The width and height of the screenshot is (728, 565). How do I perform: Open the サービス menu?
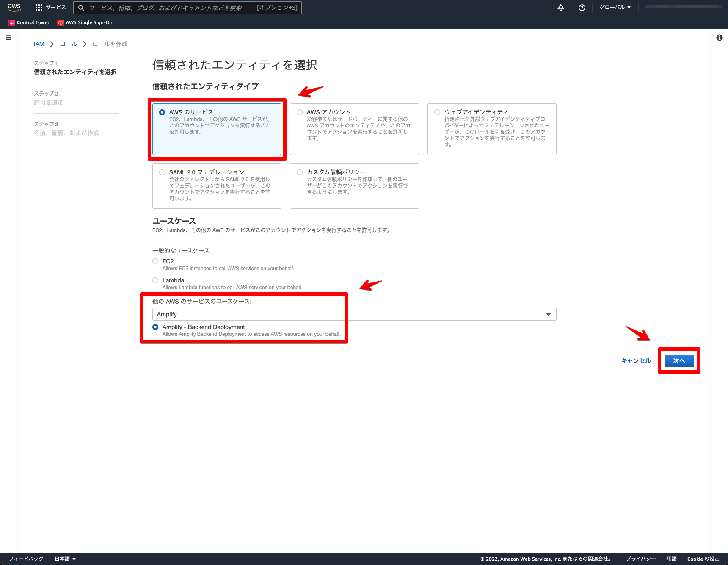click(51, 8)
